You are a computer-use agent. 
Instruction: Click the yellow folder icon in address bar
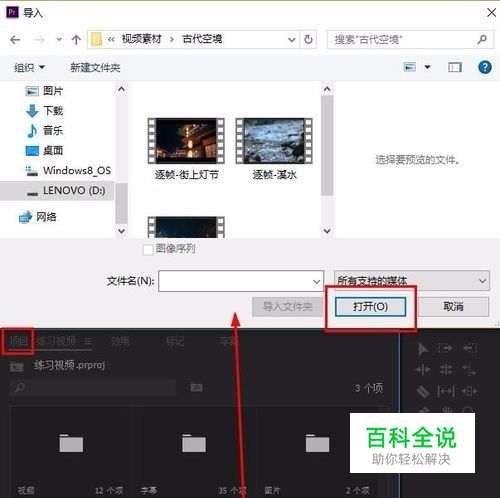coord(96,39)
